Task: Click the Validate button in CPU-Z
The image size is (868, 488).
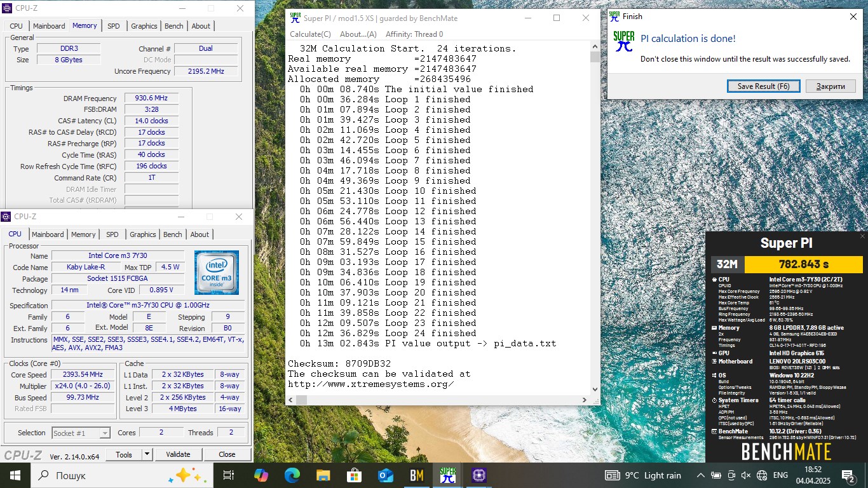Action: 178,454
